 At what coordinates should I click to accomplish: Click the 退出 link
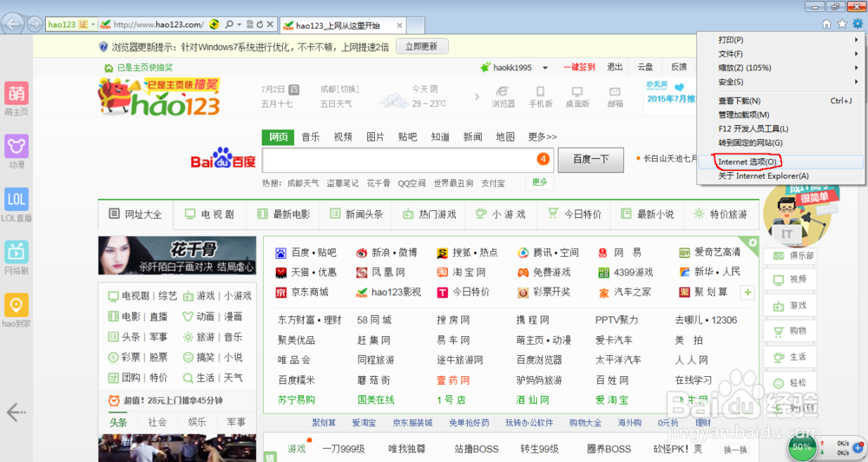pos(615,67)
